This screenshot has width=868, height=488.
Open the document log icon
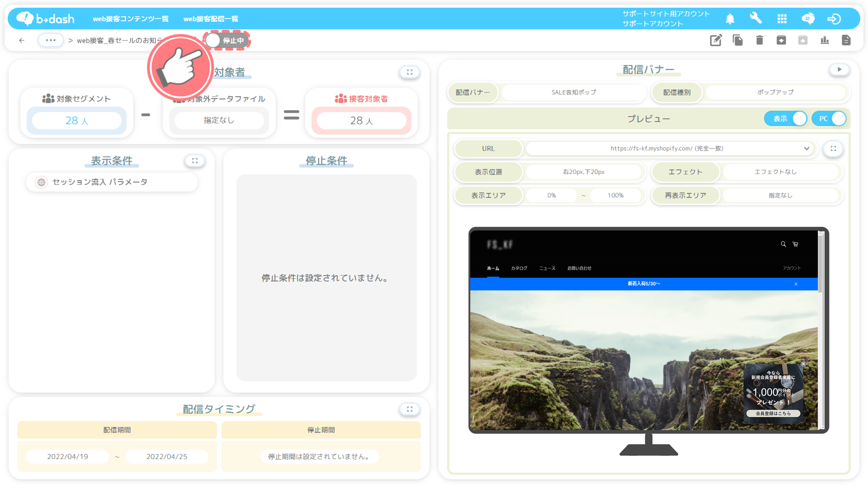coord(846,40)
